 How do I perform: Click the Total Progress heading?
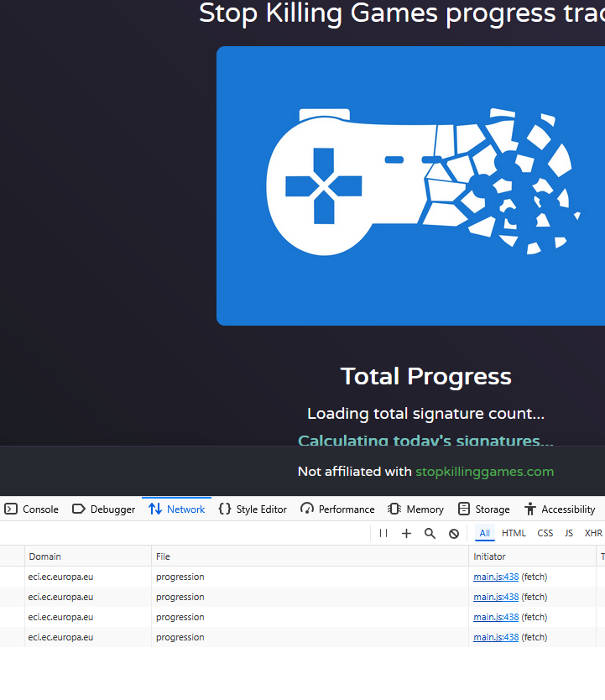point(425,376)
